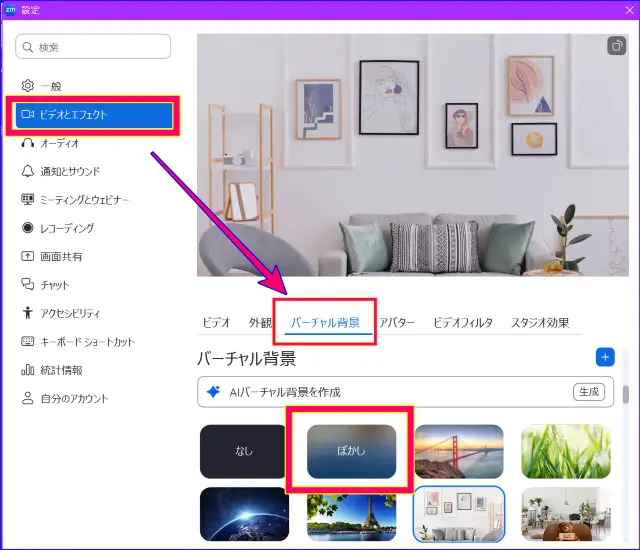This screenshot has width=640, height=550.
Task: Click the record circle icon for レコーディング
Action: point(28,228)
